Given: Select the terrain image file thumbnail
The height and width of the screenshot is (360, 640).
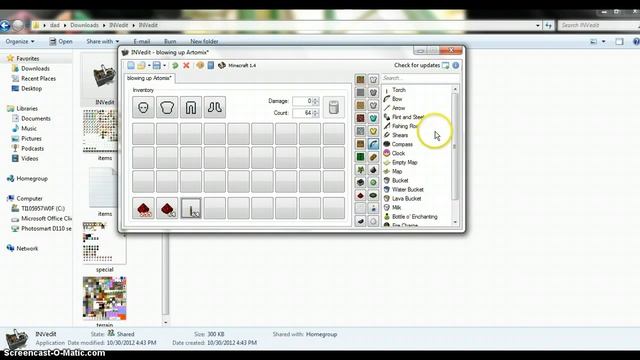Looking at the screenshot, I should click(104, 299).
